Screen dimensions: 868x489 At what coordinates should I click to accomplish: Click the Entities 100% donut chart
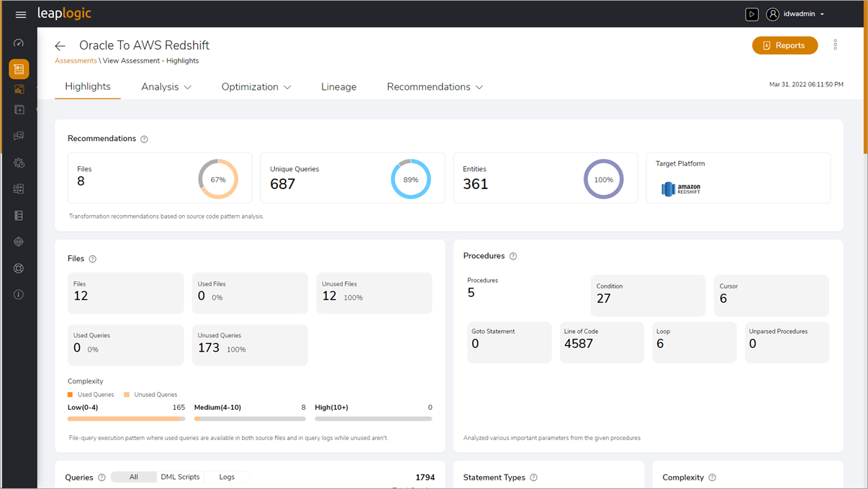click(x=604, y=179)
